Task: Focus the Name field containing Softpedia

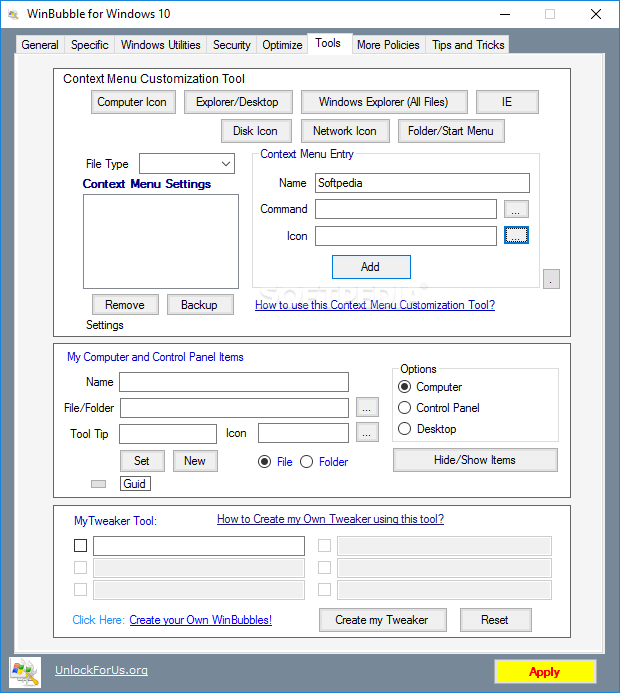Action: [422, 183]
